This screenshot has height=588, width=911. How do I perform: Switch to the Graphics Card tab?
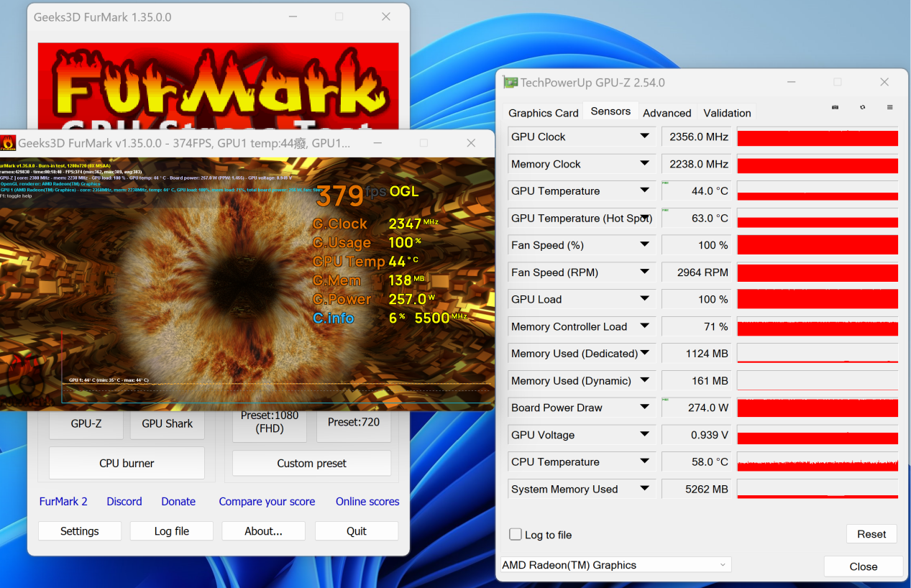pos(543,113)
